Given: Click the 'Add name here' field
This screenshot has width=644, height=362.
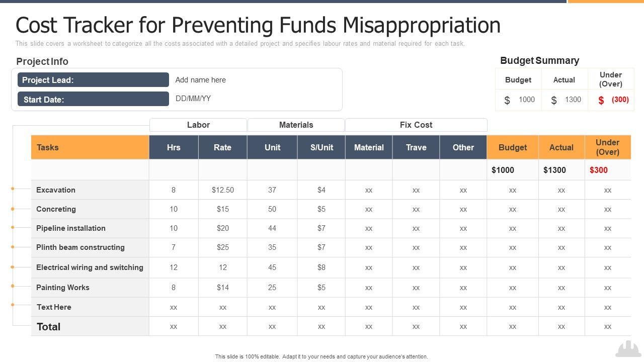Looking at the screenshot, I should tap(201, 80).
